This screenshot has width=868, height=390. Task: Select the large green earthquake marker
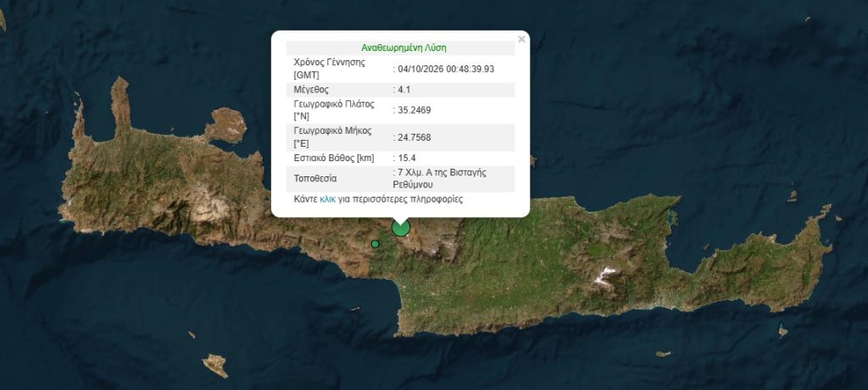[x=401, y=227]
